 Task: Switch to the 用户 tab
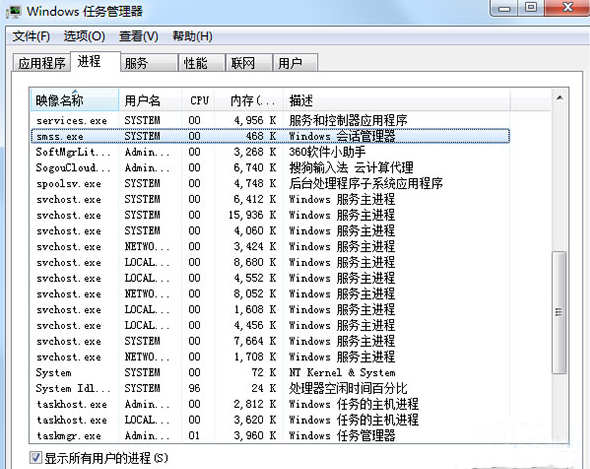[295, 63]
